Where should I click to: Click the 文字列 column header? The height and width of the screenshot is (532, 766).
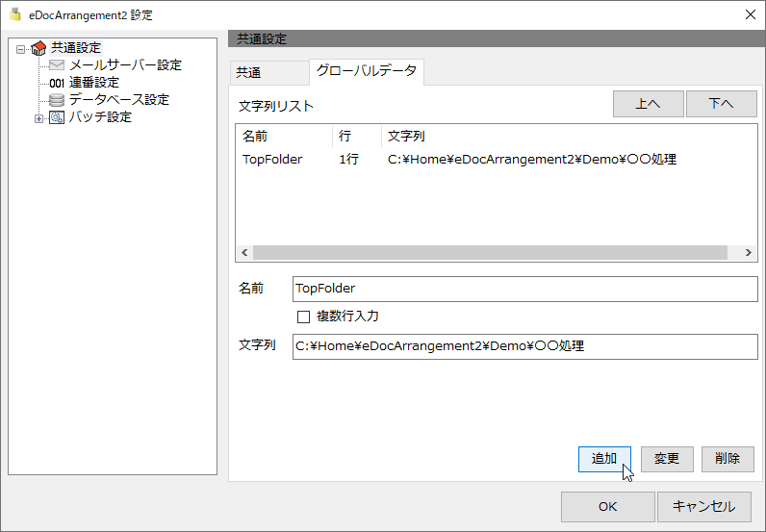[569, 136]
